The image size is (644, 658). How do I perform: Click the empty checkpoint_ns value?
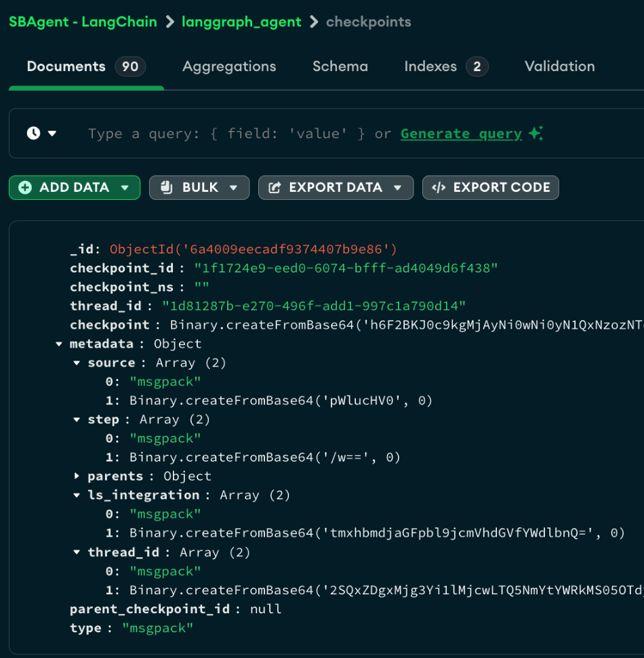coord(201,287)
